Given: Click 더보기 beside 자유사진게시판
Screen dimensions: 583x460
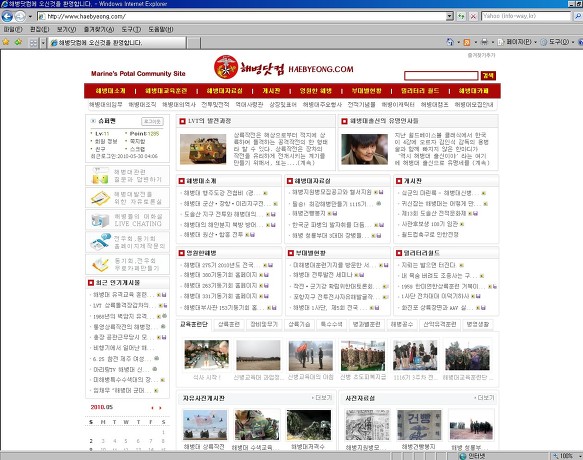Looking at the screenshot, I should (322, 398).
